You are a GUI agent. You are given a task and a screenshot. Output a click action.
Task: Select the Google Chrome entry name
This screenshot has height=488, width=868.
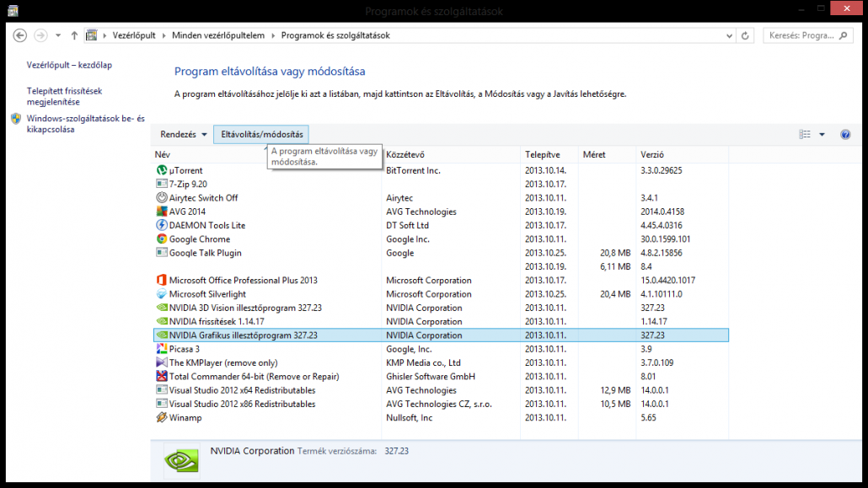199,239
